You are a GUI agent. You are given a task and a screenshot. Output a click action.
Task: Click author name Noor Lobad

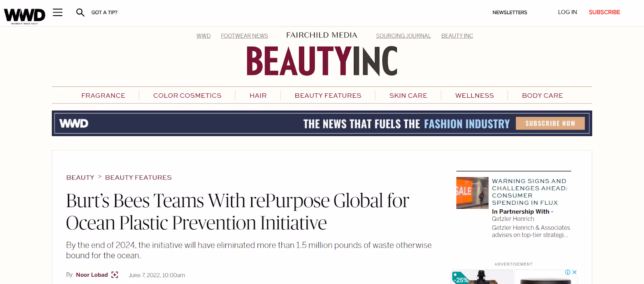92,275
